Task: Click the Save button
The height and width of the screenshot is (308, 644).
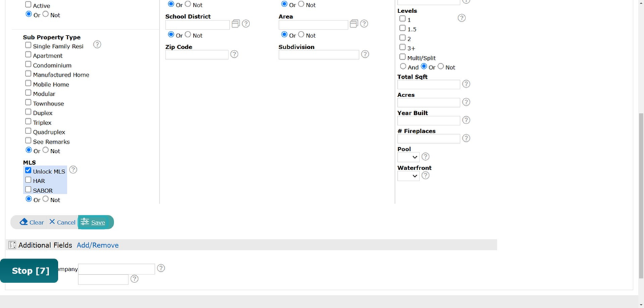Action: pos(96,222)
